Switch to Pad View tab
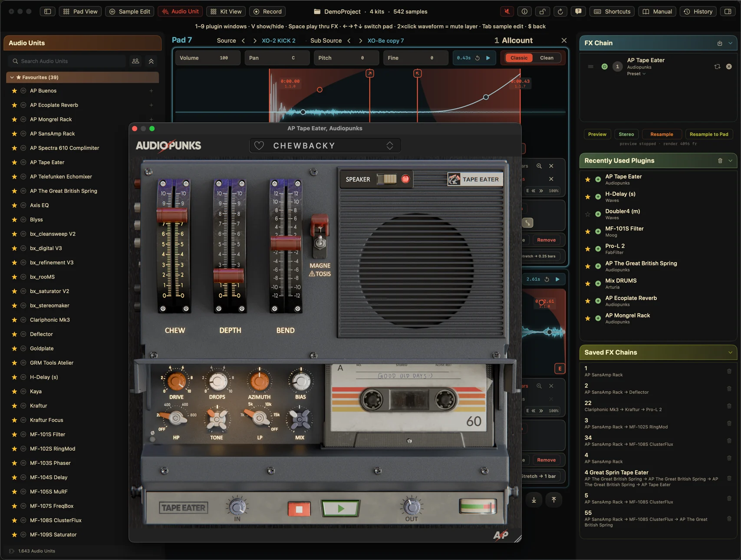 tap(80, 12)
